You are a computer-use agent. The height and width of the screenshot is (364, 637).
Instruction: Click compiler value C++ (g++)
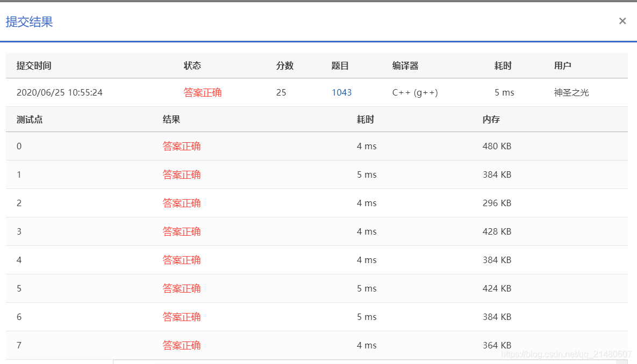pyautogui.click(x=415, y=92)
